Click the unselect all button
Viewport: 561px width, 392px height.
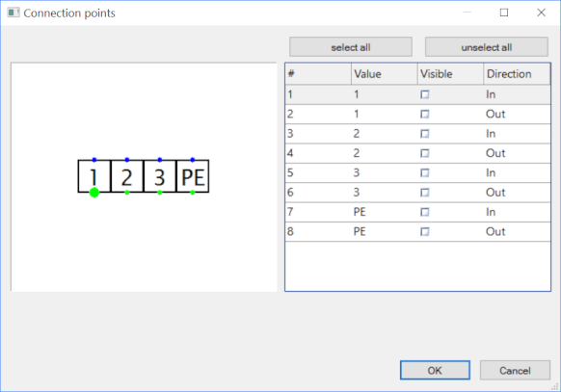(487, 47)
